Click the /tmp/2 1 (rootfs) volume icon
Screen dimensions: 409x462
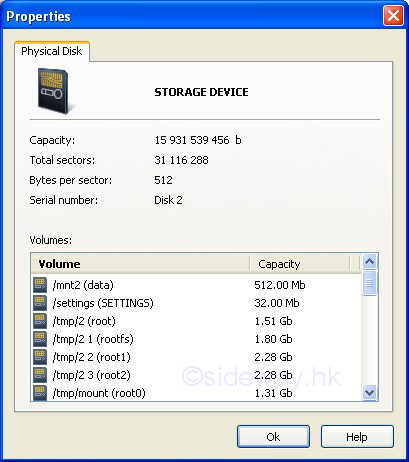(x=40, y=339)
